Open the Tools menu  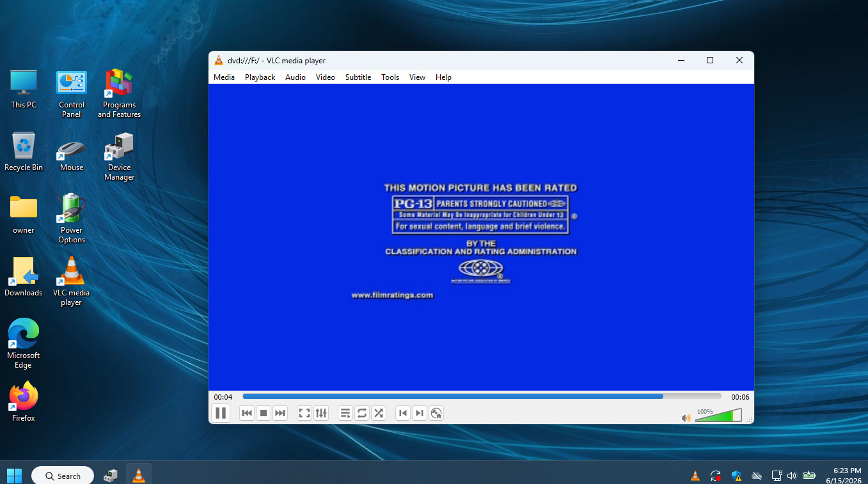point(390,77)
